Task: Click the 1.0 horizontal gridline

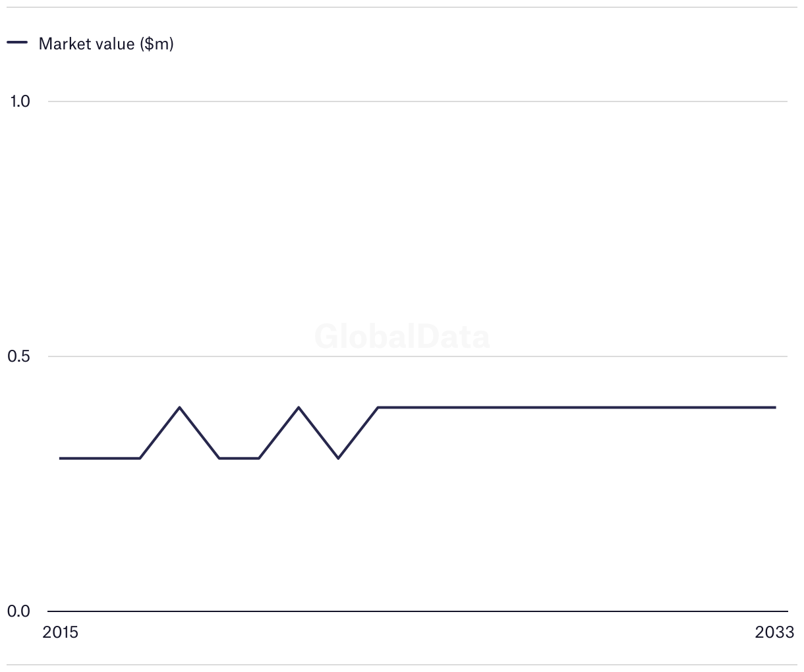Action: [418, 101]
